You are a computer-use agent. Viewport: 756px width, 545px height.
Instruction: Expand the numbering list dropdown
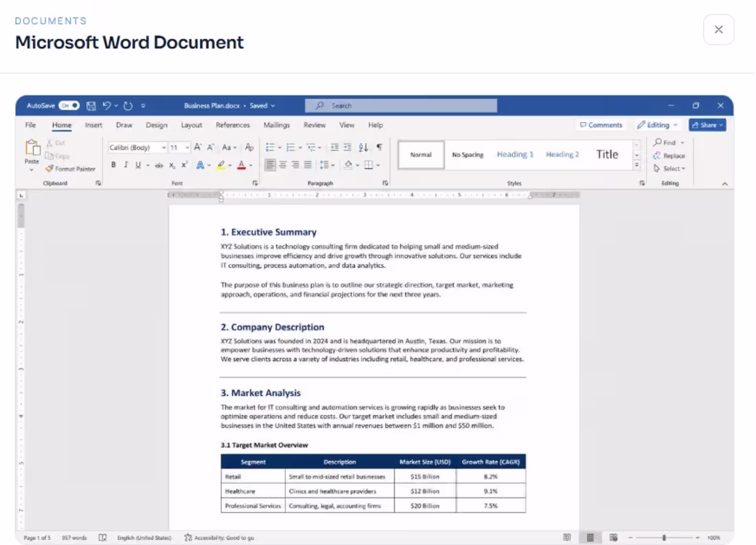coord(300,147)
